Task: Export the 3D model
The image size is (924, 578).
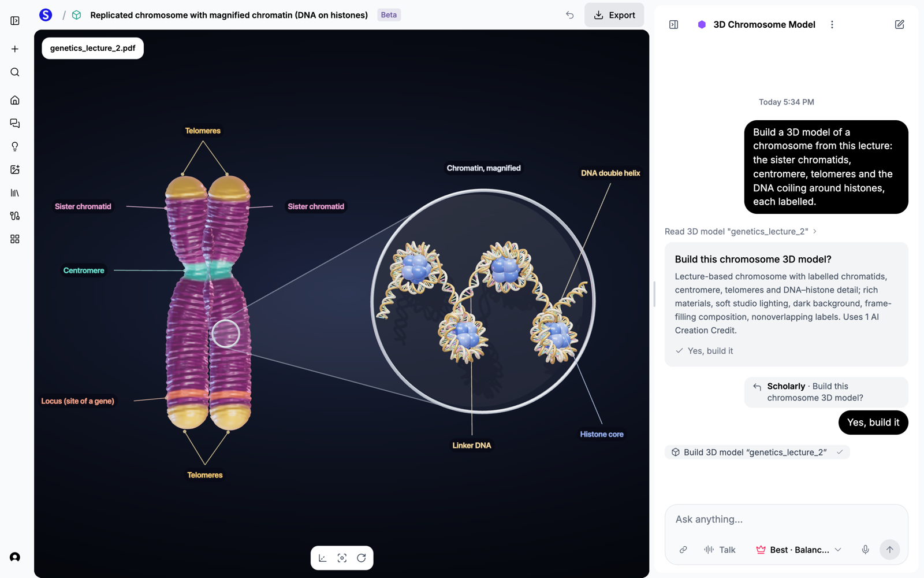Action: [614, 15]
